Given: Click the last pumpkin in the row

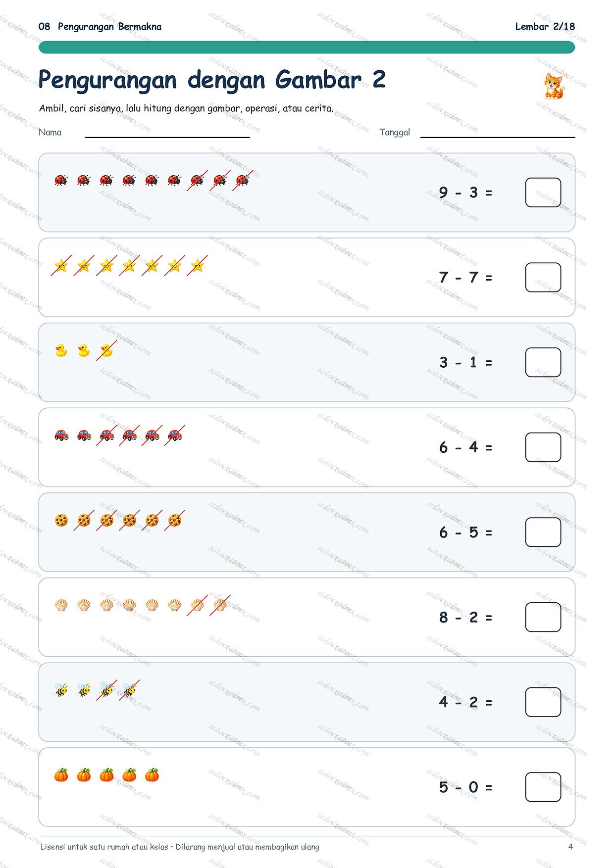Looking at the screenshot, I should 152,775.
